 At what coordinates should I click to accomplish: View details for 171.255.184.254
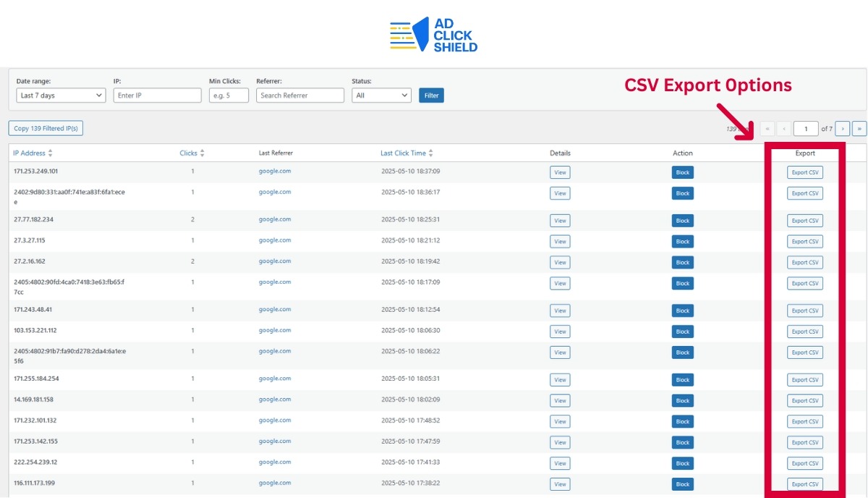[560, 380]
